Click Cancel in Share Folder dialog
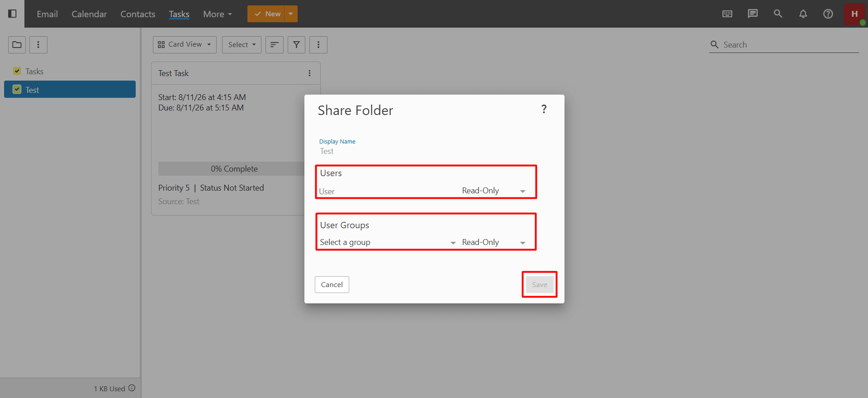 coord(332,284)
